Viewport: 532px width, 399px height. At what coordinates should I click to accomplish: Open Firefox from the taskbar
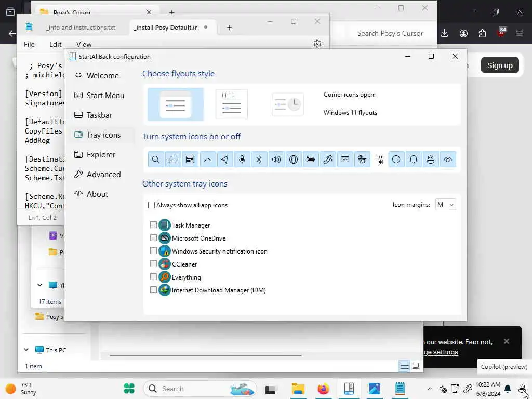point(323,389)
